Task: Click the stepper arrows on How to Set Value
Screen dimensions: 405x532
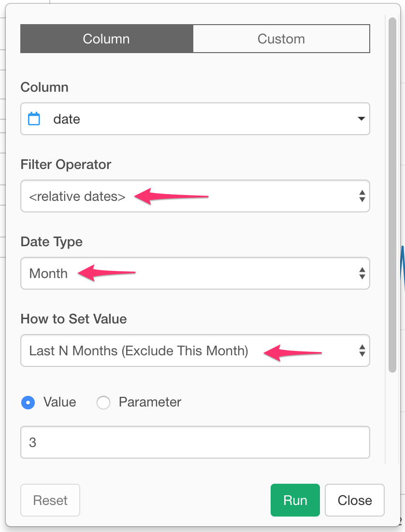Action: tap(362, 350)
